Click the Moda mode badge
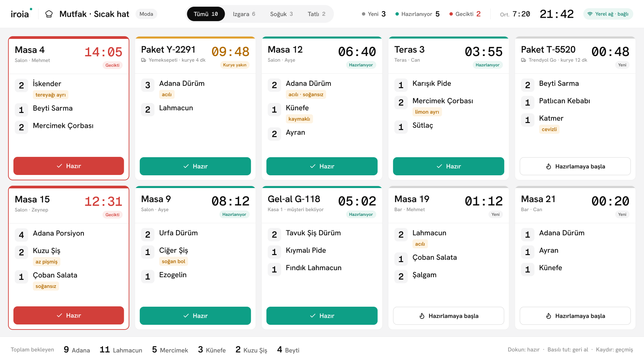The image size is (644, 362). (x=146, y=14)
